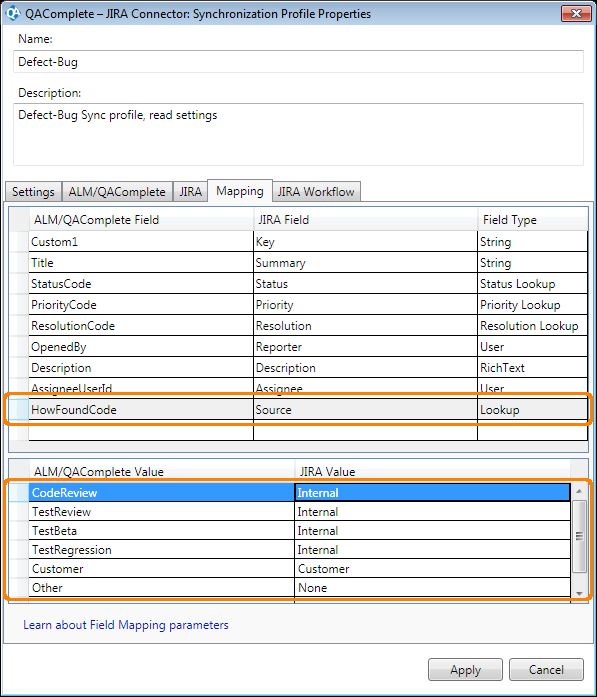Click the row header of HowFoundCode row
This screenshot has height=697, width=597.
[x=19, y=409]
